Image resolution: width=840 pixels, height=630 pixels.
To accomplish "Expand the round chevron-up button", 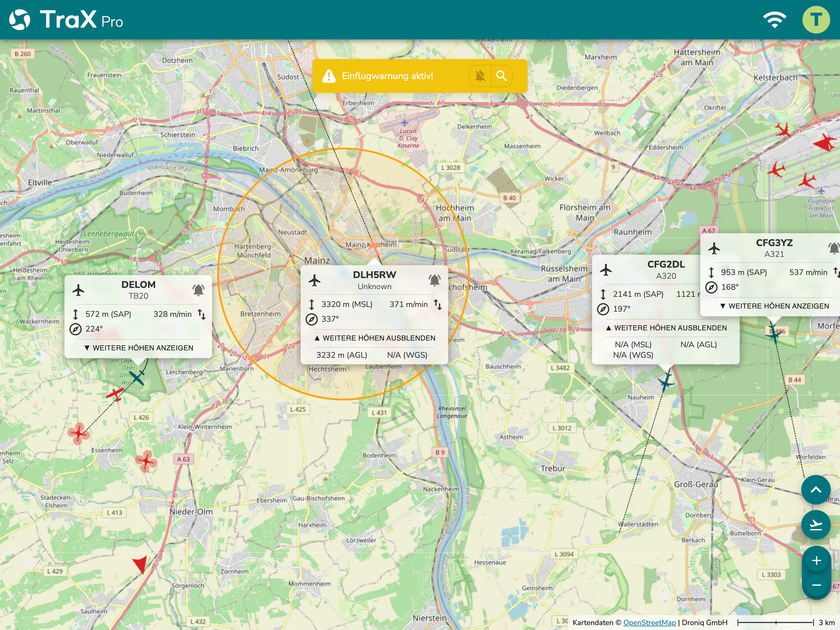I will [816, 489].
